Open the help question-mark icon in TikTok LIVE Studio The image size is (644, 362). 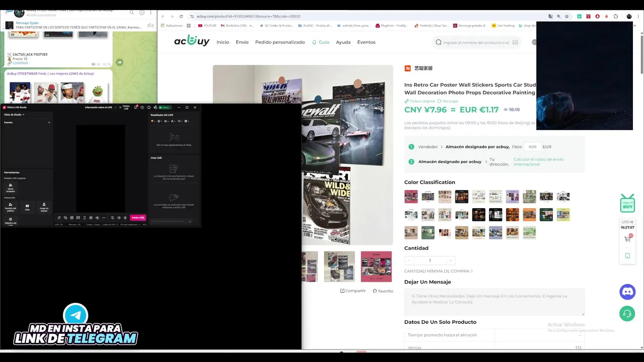pos(142,108)
